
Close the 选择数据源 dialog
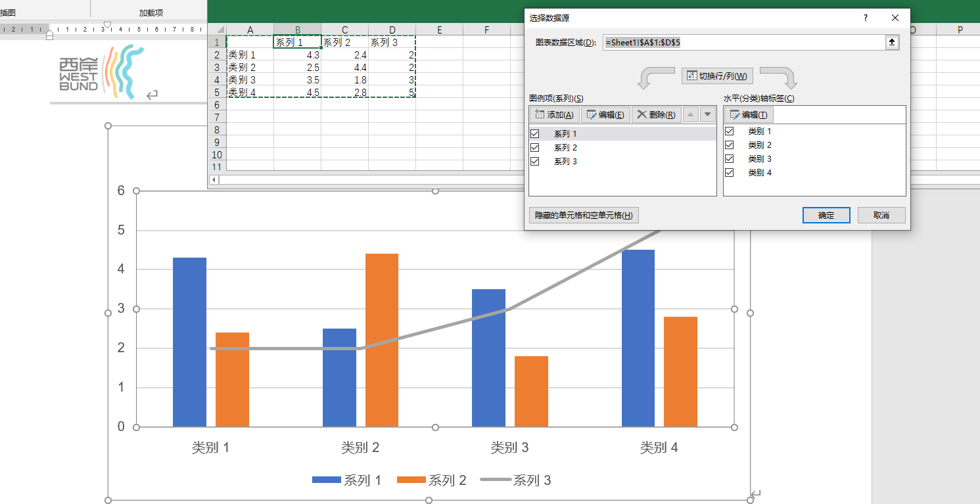coord(895,18)
